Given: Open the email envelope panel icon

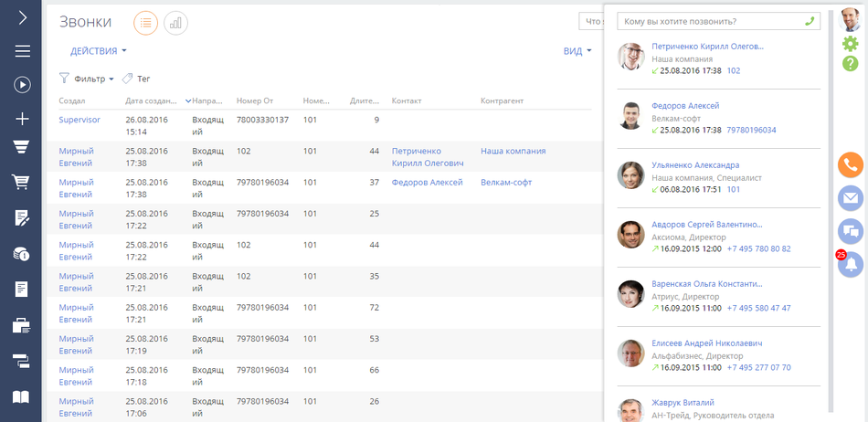Looking at the screenshot, I should 851,197.
